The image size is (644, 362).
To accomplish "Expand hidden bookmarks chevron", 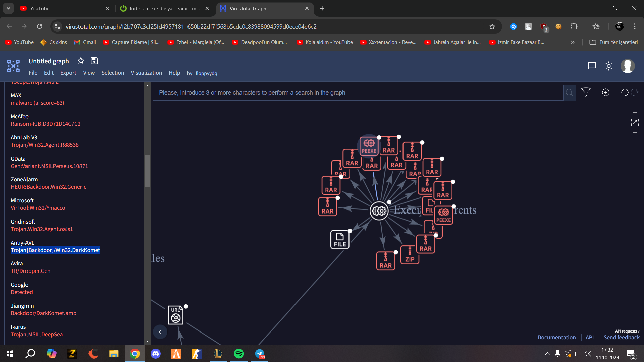I will [x=573, y=42].
